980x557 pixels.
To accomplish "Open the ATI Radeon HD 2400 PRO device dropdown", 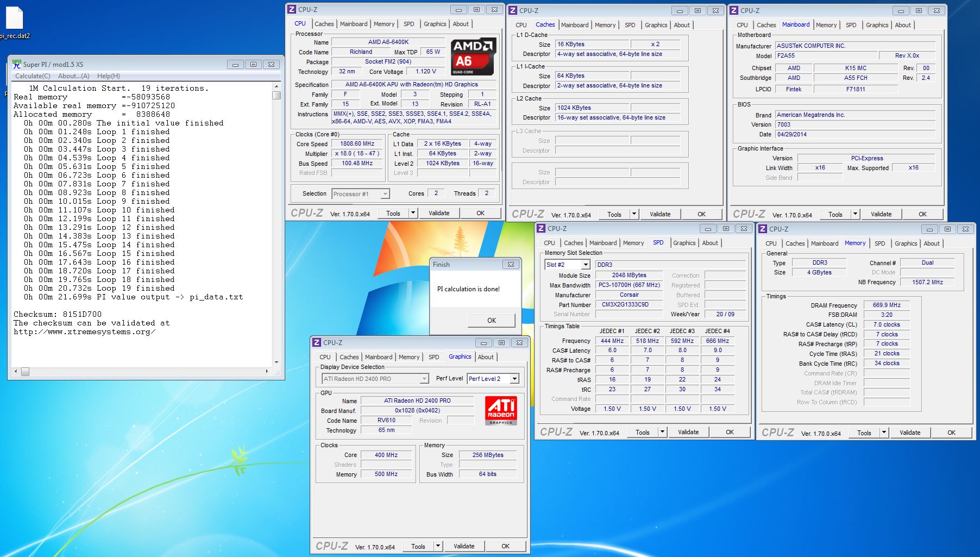I will point(424,379).
